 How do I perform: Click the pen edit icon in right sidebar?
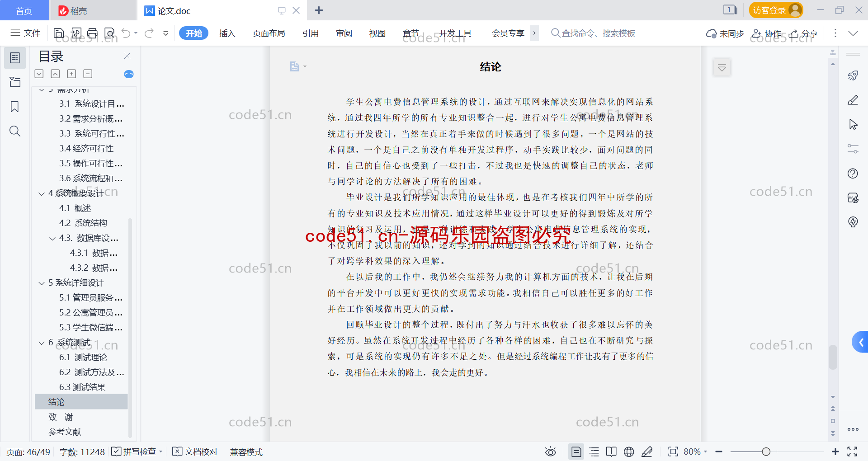click(x=853, y=100)
